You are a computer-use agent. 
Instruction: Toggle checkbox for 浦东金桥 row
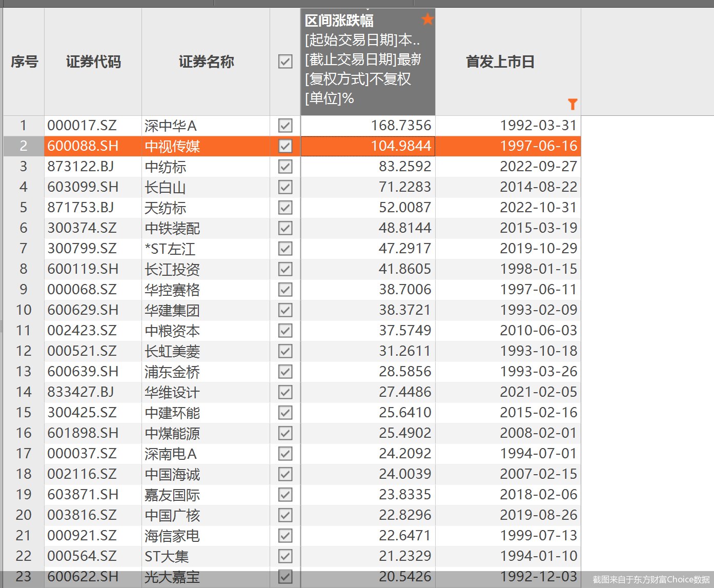[x=285, y=372]
